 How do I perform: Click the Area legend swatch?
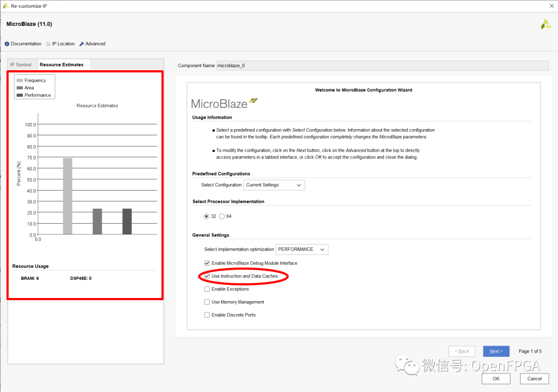pos(20,88)
